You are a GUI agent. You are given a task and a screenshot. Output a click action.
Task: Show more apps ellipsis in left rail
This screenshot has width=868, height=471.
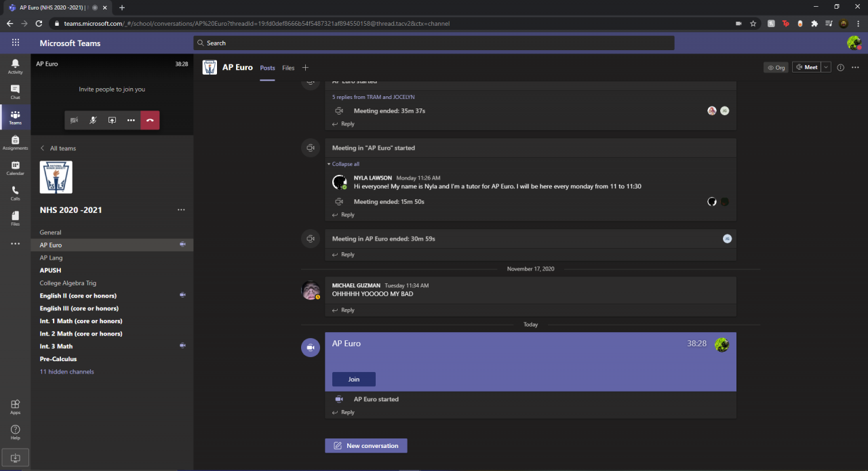(x=15, y=243)
